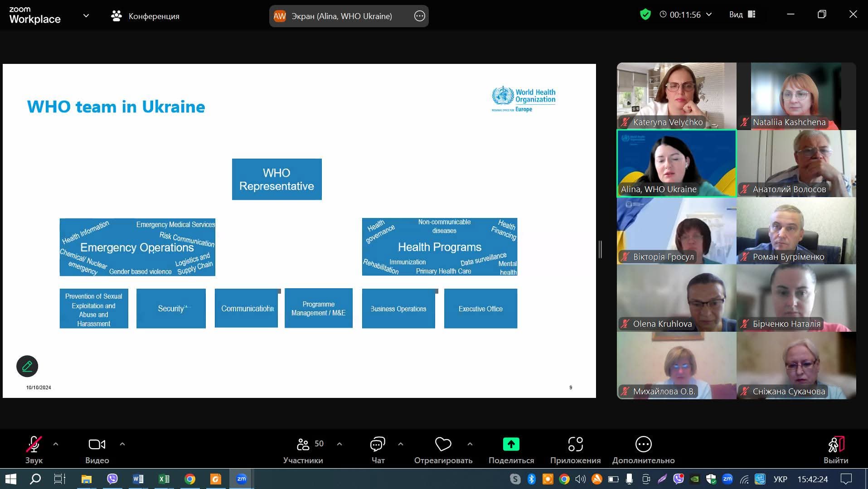Viewport: 868px width, 489px height.
Task: Click the green annotation pencil icon
Action: pos(27,366)
